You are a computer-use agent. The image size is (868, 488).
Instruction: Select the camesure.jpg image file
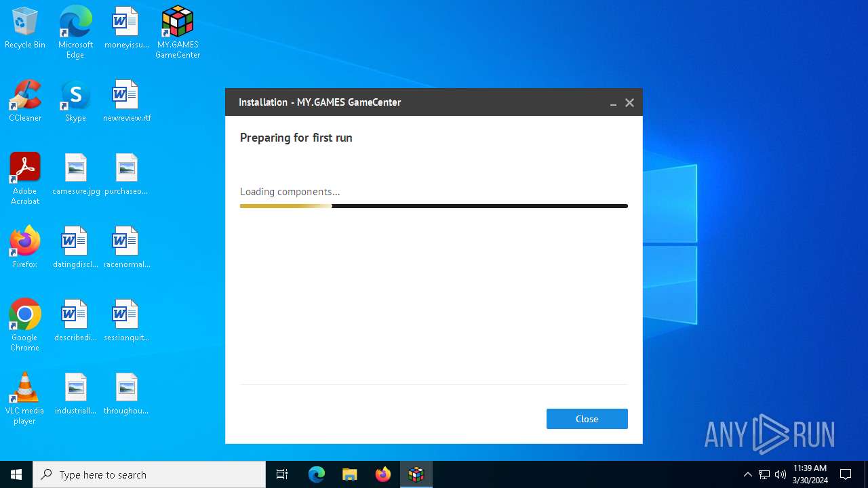[76, 175]
